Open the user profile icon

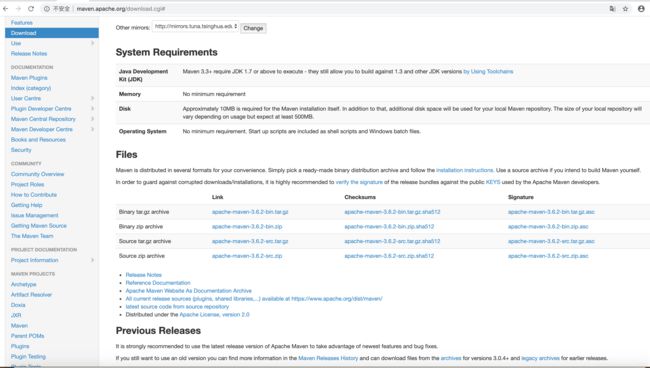click(x=641, y=9)
